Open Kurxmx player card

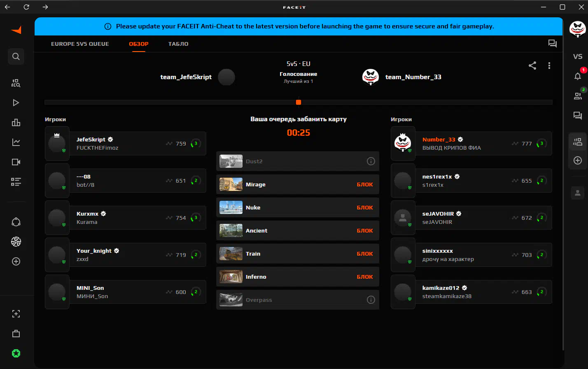point(126,218)
